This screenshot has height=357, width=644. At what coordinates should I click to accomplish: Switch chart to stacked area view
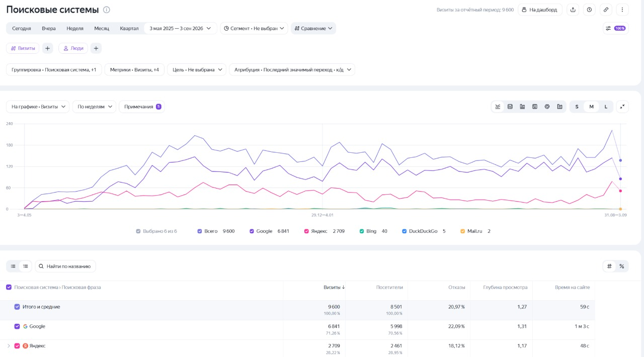pos(510,107)
